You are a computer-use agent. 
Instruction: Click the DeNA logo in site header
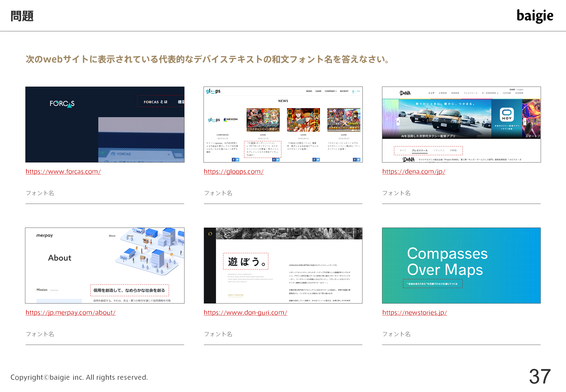(405, 93)
